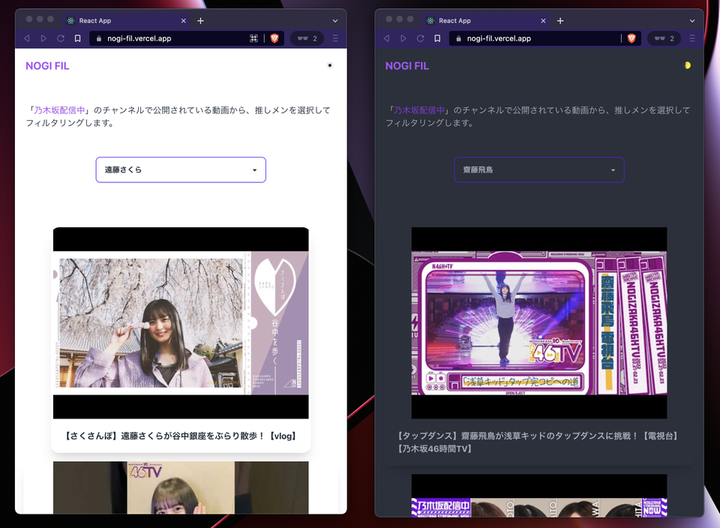Close React App tab in left window
Image resolution: width=720 pixels, height=528 pixels.
tap(183, 21)
